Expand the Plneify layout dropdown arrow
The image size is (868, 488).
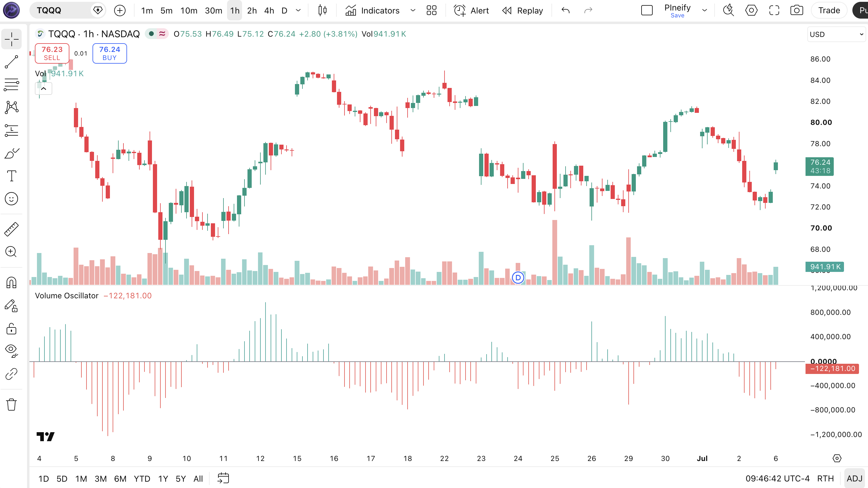tap(705, 11)
